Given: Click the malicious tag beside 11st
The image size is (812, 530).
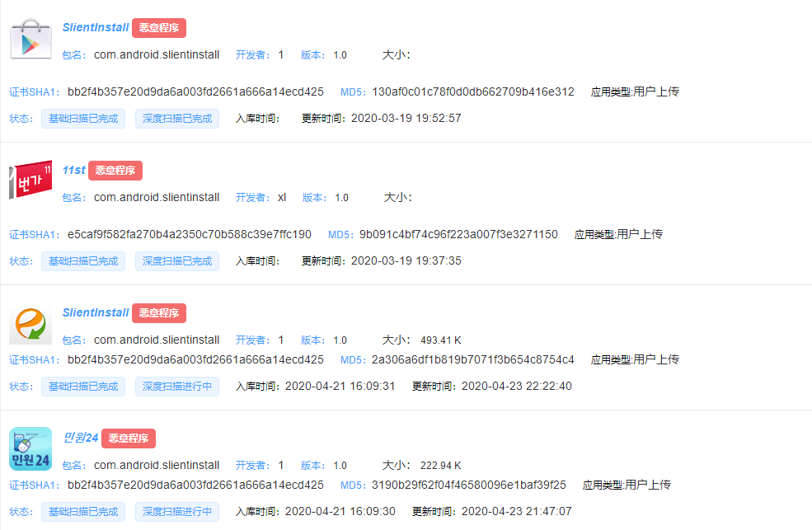Looking at the screenshot, I should click(115, 171).
